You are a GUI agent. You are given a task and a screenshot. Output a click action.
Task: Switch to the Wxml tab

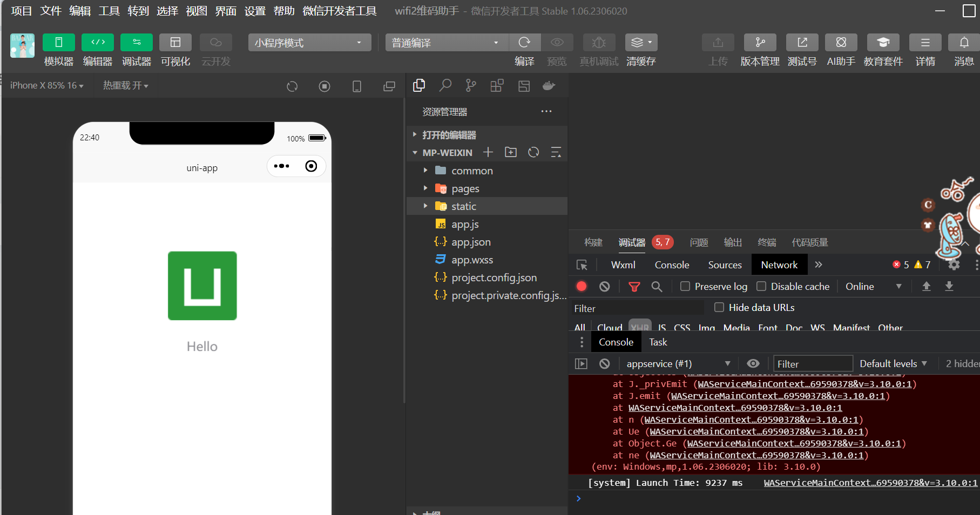click(x=623, y=265)
